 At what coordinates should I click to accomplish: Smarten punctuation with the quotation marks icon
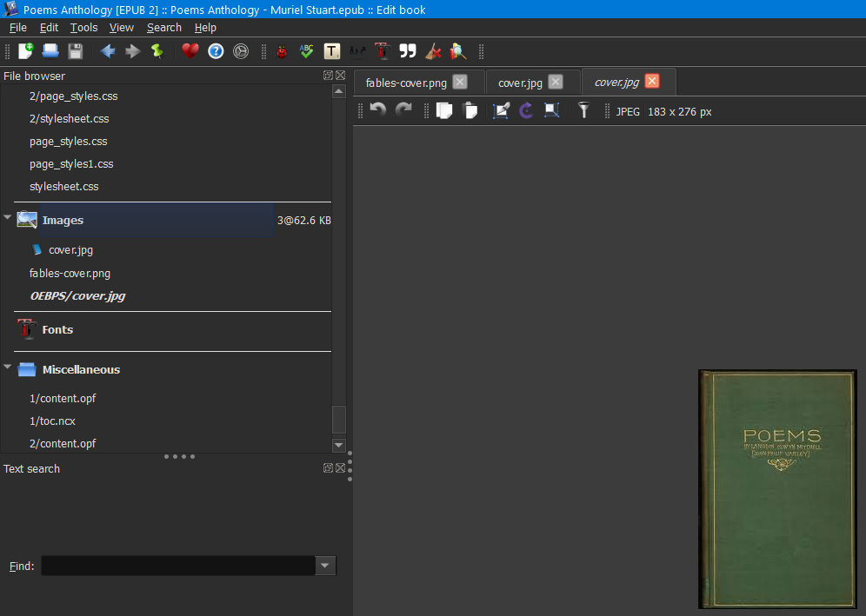pyautogui.click(x=408, y=51)
